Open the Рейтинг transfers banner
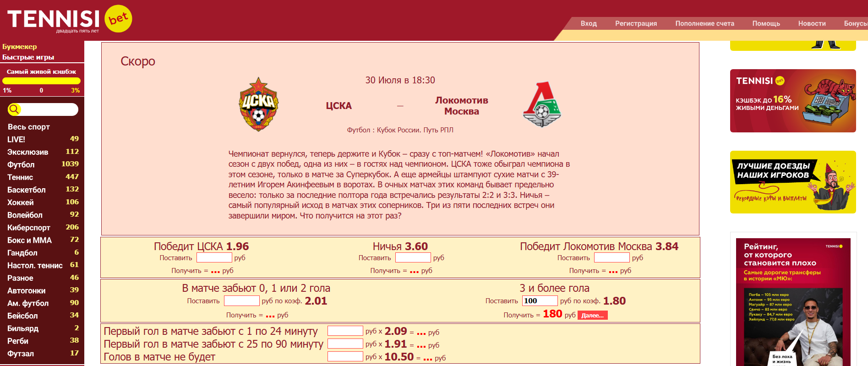Viewport: 868px width, 366px height. click(x=793, y=302)
